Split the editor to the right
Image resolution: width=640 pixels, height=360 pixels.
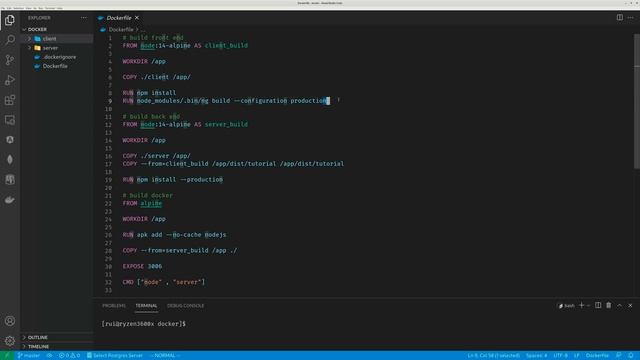[x=620, y=18]
